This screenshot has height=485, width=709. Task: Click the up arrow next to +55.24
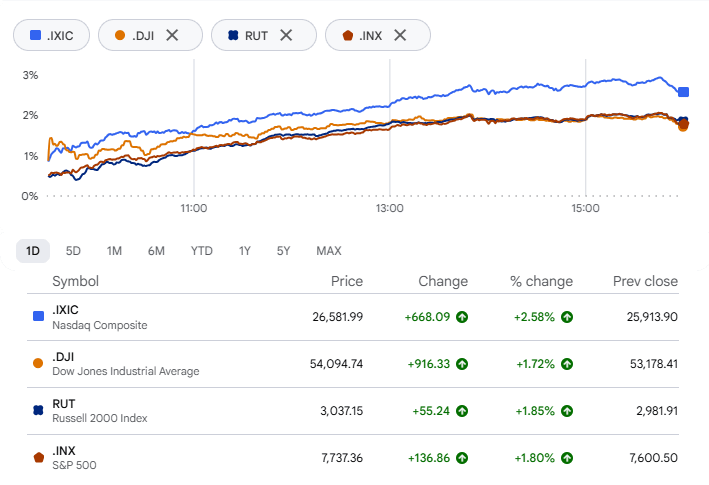[x=462, y=411]
